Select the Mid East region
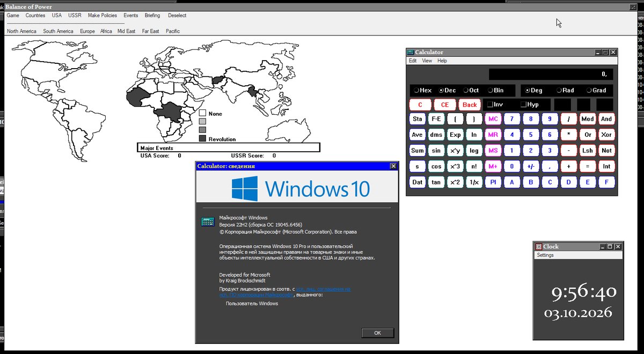Viewport: 644px width, 354px height. 127,31
